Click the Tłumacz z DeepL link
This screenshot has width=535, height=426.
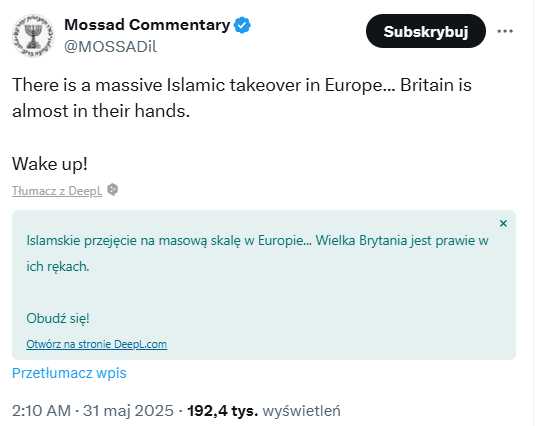pyautogui.click(x=57, y=191)
